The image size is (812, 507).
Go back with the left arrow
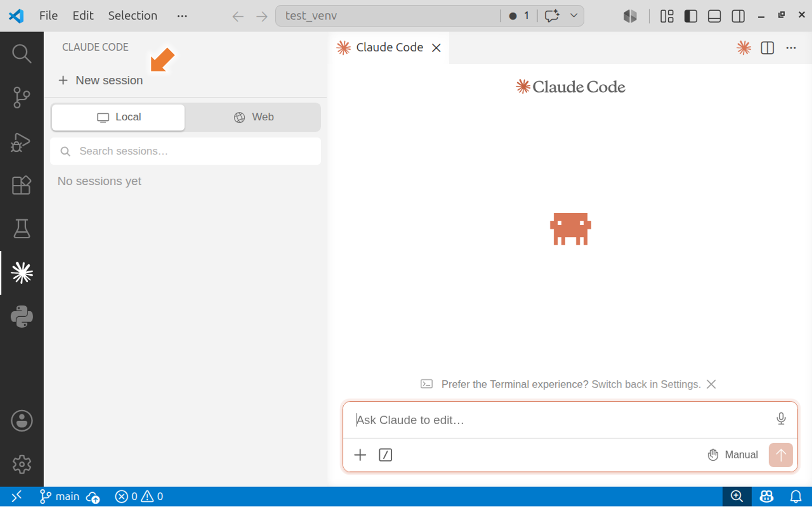(x=238, y=16)
